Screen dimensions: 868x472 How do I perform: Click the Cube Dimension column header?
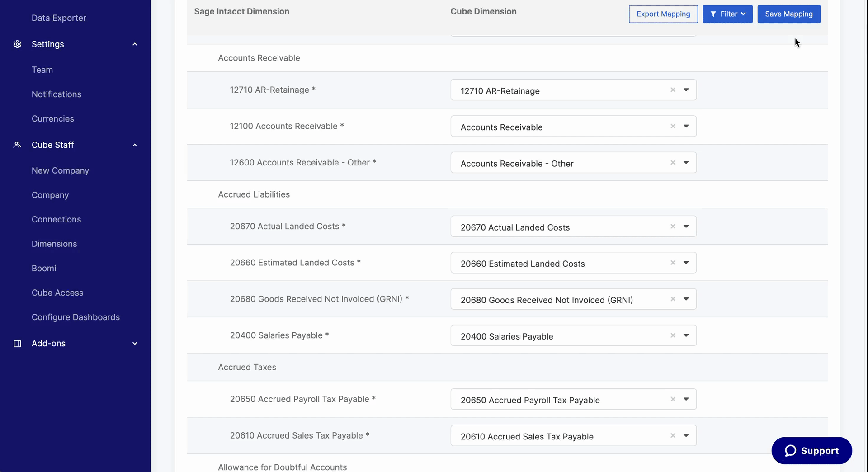click(x=483, y=12)
